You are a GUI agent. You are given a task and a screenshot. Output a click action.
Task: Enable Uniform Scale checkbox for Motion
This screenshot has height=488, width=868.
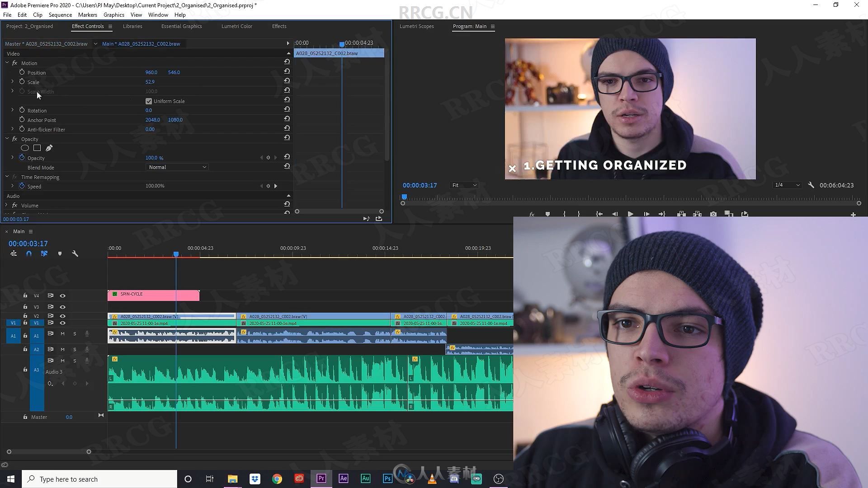(x=148, y=101)
